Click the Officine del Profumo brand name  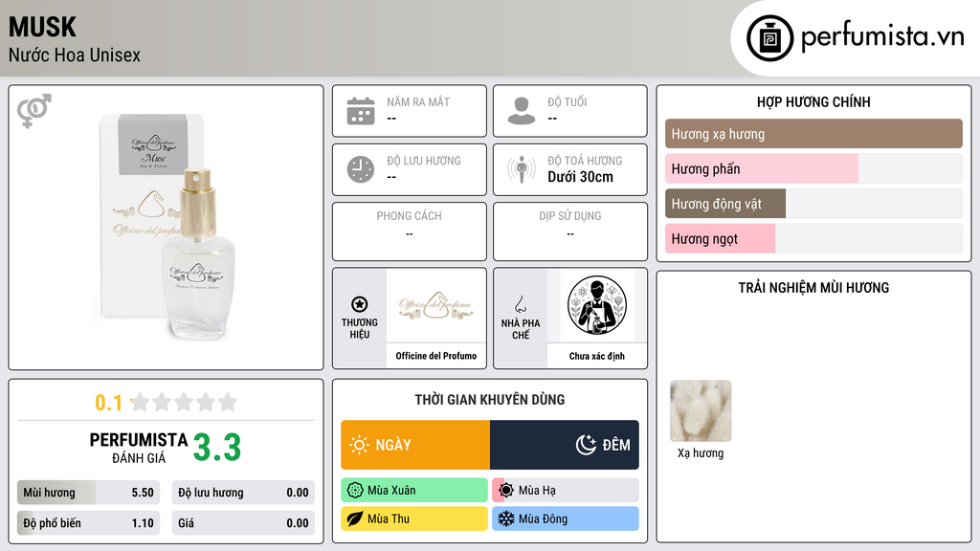coord(435,356)
